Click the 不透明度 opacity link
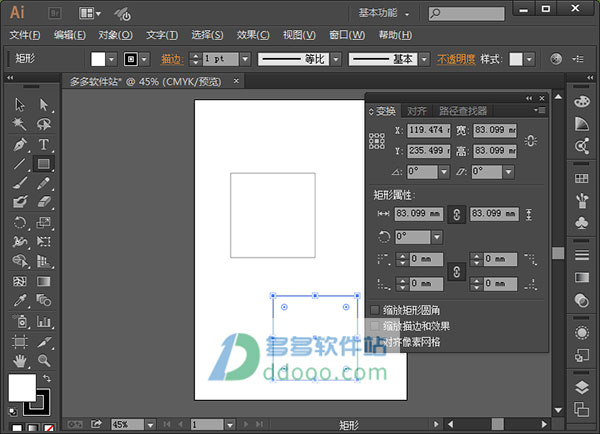600x434 pixels. point(456,59)
